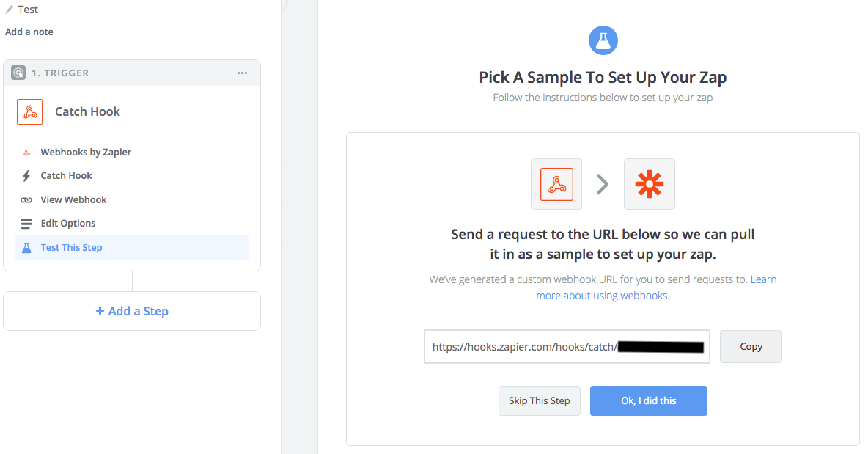Click the trigger step icon in header
This screenshot has height=454, width=868.
pyautogui.click(x=18, y=73)
